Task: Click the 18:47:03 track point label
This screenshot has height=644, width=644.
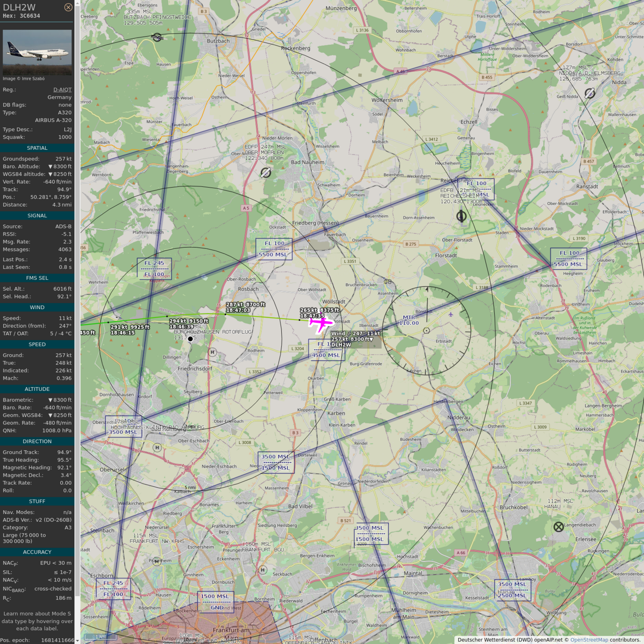Action: coord(238,310)
